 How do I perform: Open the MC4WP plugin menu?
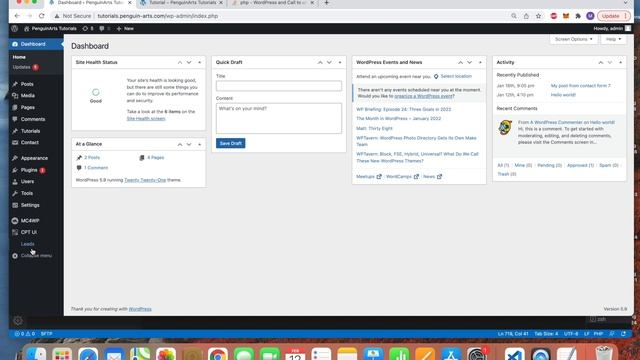(30, 220)
